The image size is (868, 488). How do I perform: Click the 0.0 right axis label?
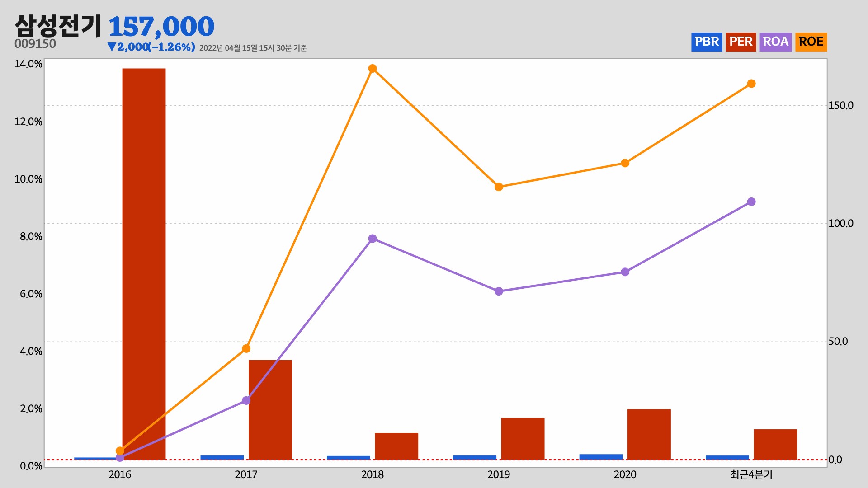835,460
